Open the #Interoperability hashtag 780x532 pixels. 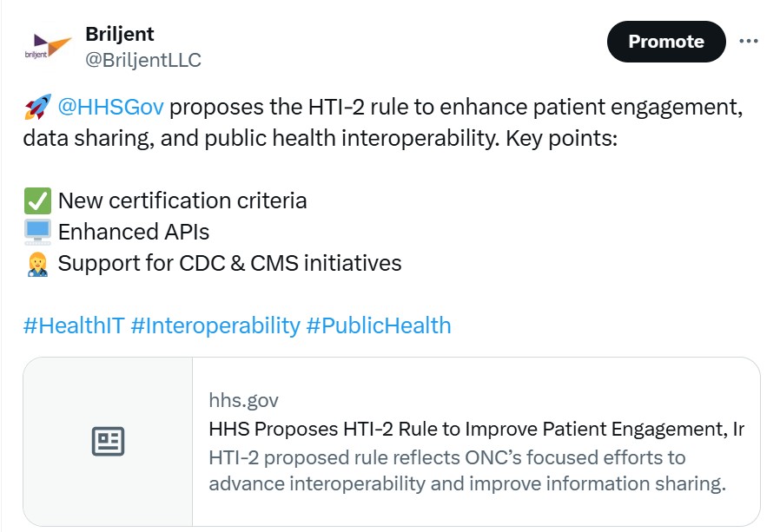pyautogui.click(x=215, y=325)
